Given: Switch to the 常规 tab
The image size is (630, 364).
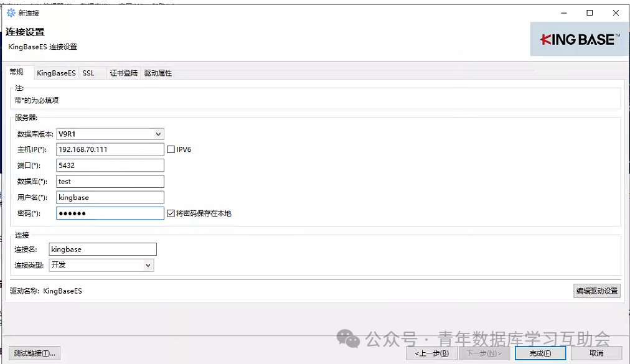Looking at the screenshot, I should 17,72.
